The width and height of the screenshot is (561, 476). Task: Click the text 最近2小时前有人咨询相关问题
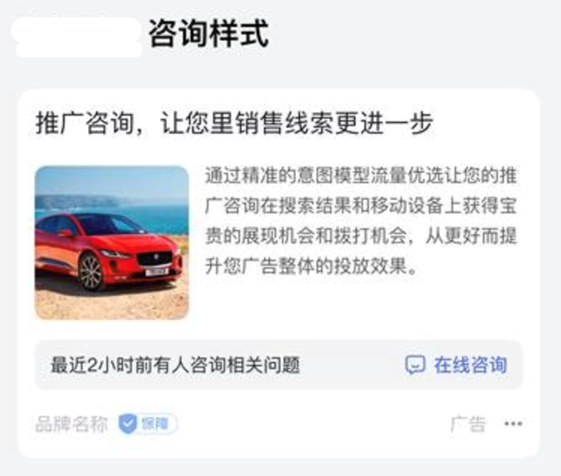pyautogui.click(x=175, y=365)
